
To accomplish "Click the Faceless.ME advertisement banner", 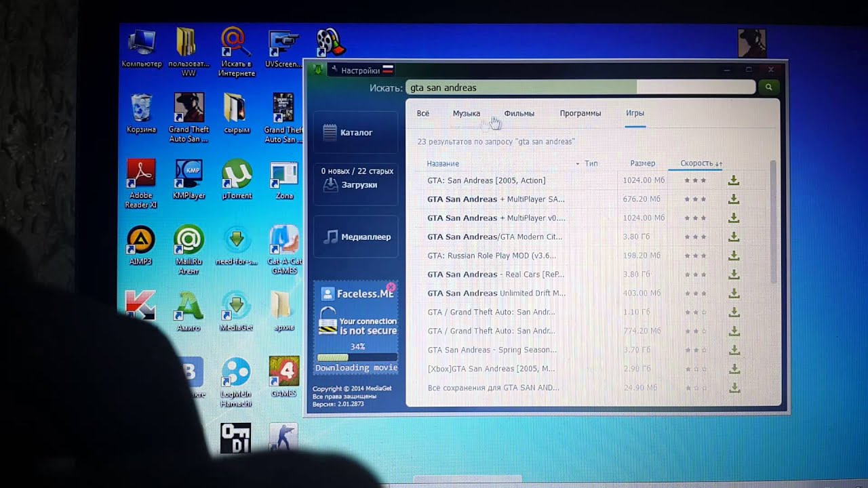I will pos(356,328).
